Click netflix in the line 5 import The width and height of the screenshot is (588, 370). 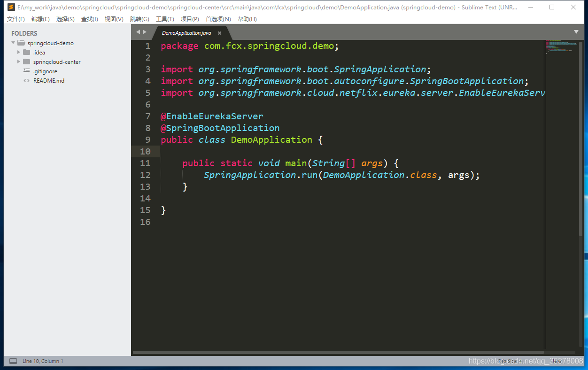coord(358,93)
